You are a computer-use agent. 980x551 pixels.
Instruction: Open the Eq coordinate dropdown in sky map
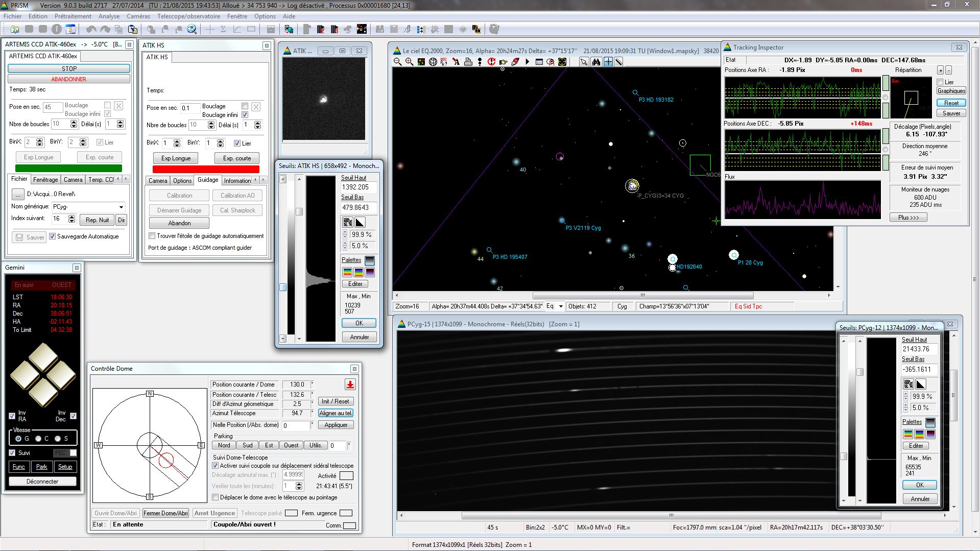coord(560,306)
